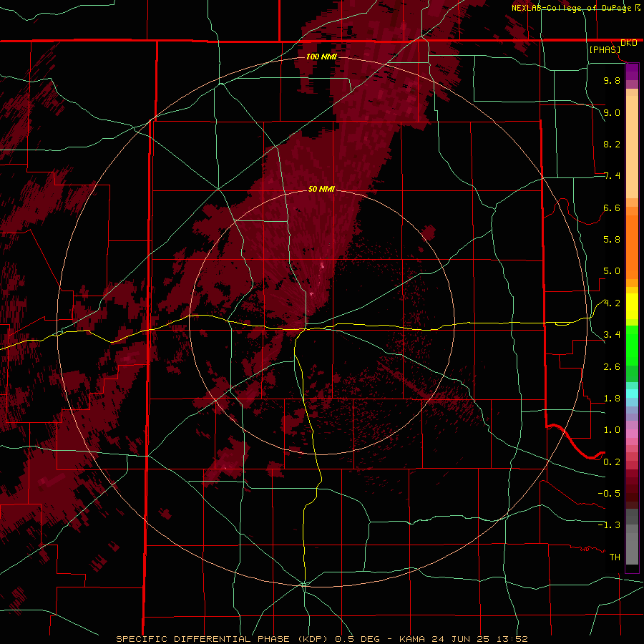Viewport: 644px width, 644px height.
Task: Click the purple segment atop the color bar
Action: point(632,72)
